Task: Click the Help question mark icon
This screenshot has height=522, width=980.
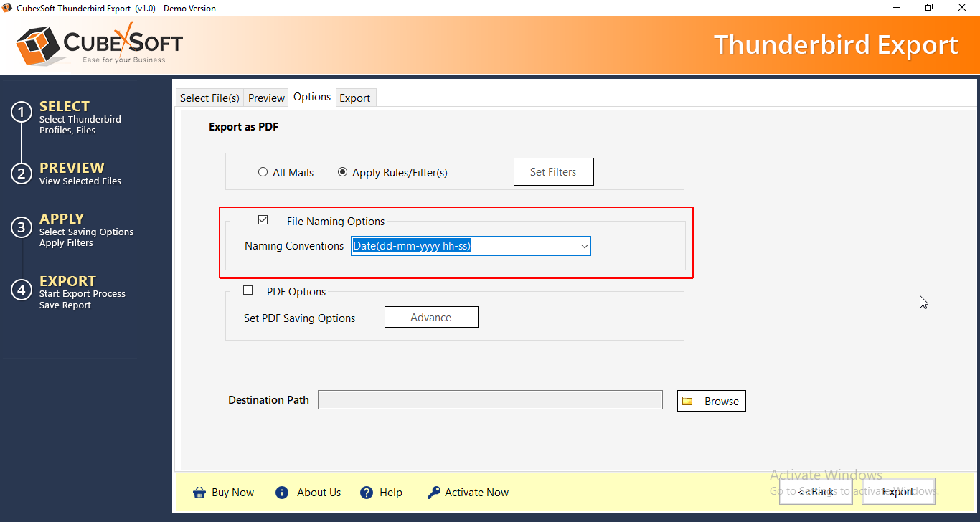Action: point(367,493)
